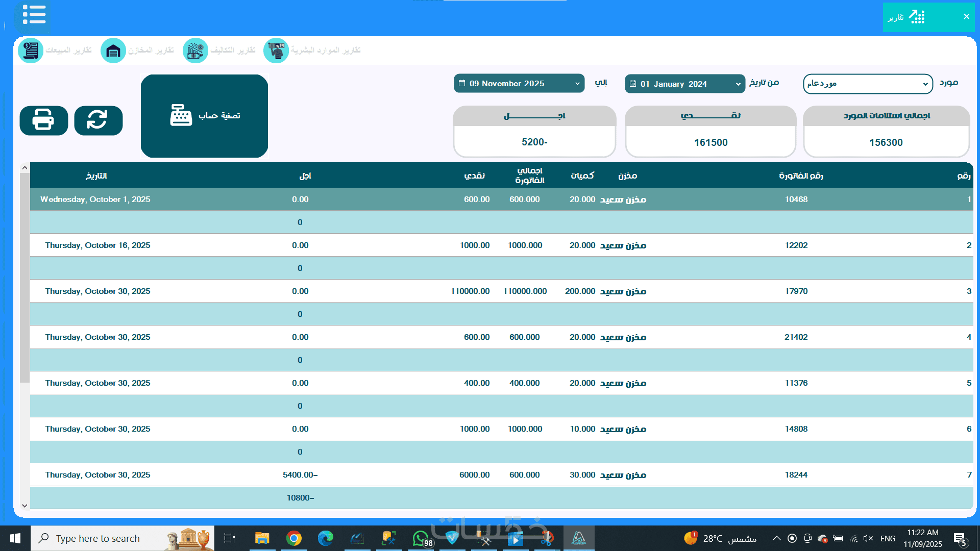Open human resources reports icon
This screenshot has height=551, width=980.
pyautogui.click(x=276, y=51)
